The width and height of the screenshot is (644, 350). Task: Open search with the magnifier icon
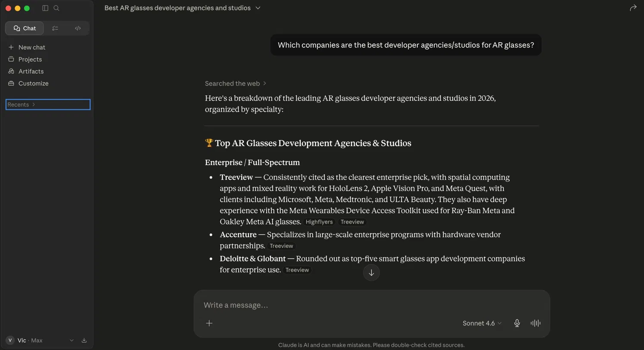point(56,8)
